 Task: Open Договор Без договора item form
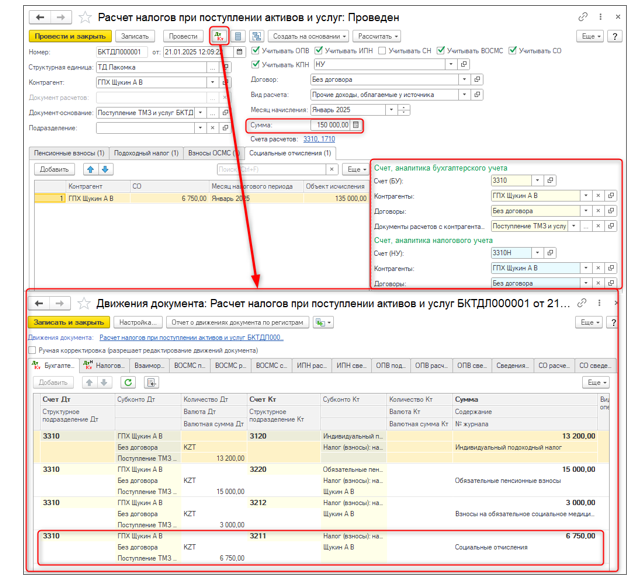477,79
